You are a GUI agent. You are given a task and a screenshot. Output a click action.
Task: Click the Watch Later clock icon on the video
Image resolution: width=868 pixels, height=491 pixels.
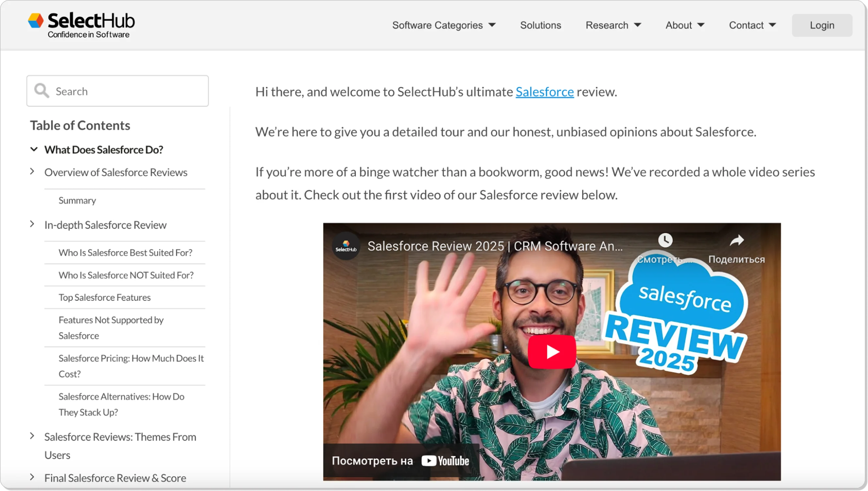[x=665, y=240]
